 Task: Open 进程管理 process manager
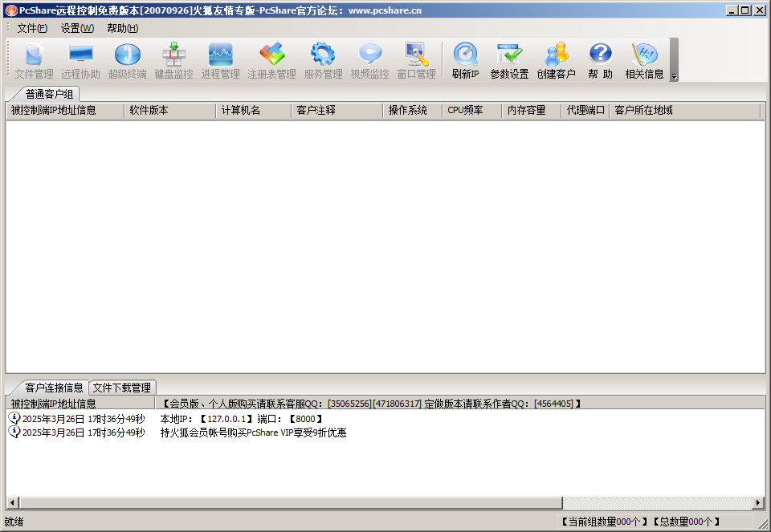pyautogui.click(x=220, y=61)
